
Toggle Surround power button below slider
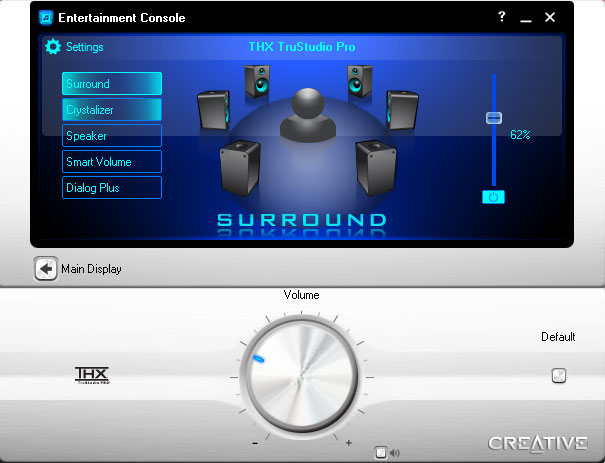click(x=492, y=197)
